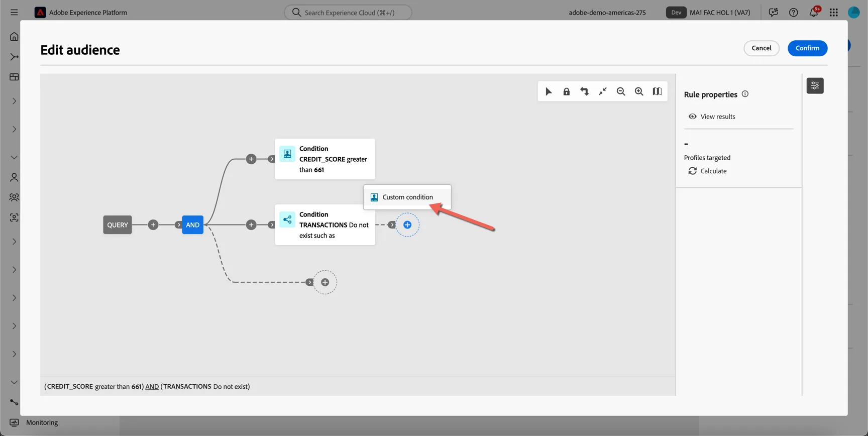The image size is (868, 436).
Task: Select the AND operator node
Action: 193,225
